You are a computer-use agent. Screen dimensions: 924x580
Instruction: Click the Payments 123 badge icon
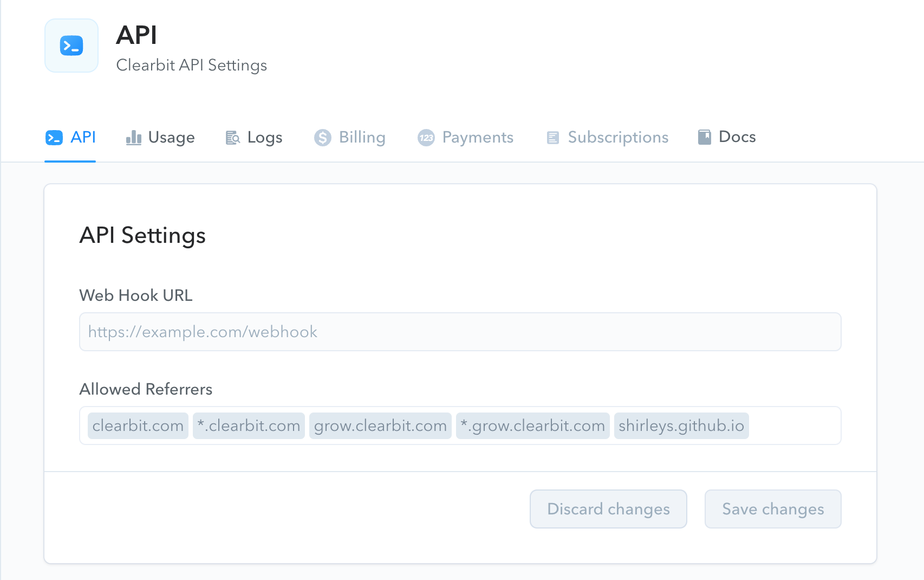pyautogui.click(x=426, y=138)
